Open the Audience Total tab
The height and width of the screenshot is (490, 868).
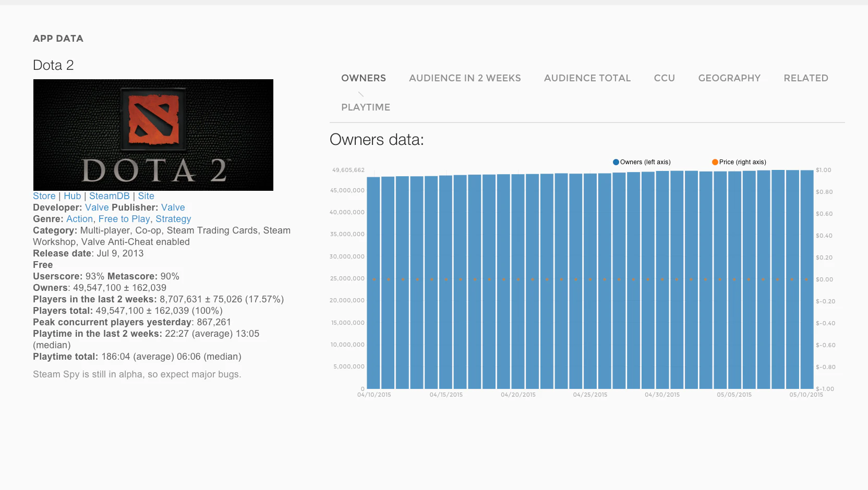[x=587, y=78]
